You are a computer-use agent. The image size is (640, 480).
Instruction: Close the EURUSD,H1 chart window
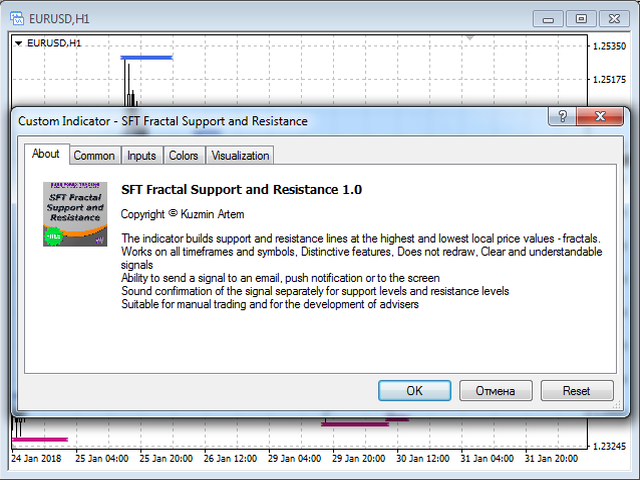click(x=614, y=19)
